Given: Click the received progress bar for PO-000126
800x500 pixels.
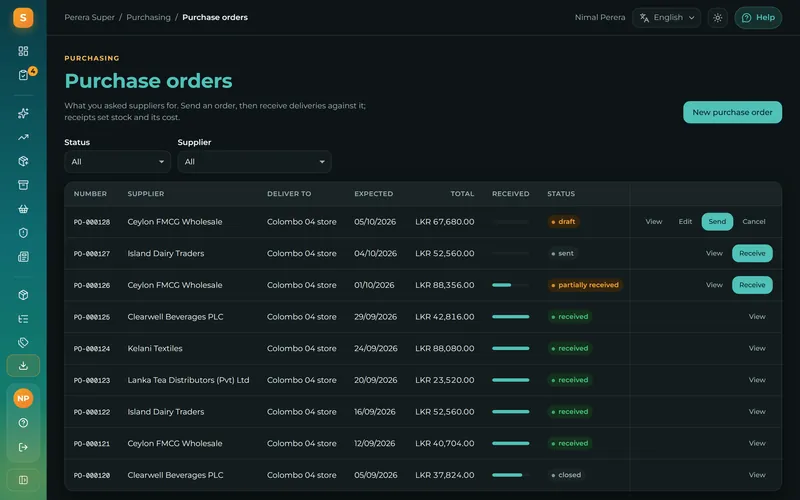Looking at the screenshot, I should pos(511,285).
